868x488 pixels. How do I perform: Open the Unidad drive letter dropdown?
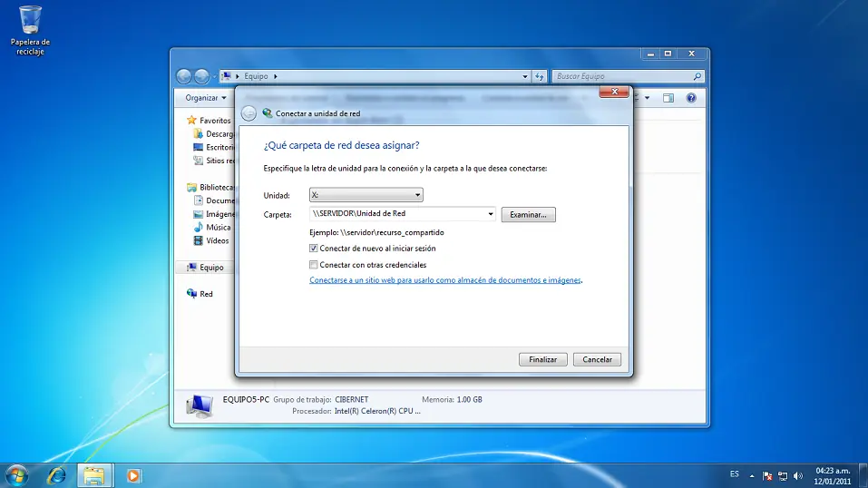pos(417,195)
